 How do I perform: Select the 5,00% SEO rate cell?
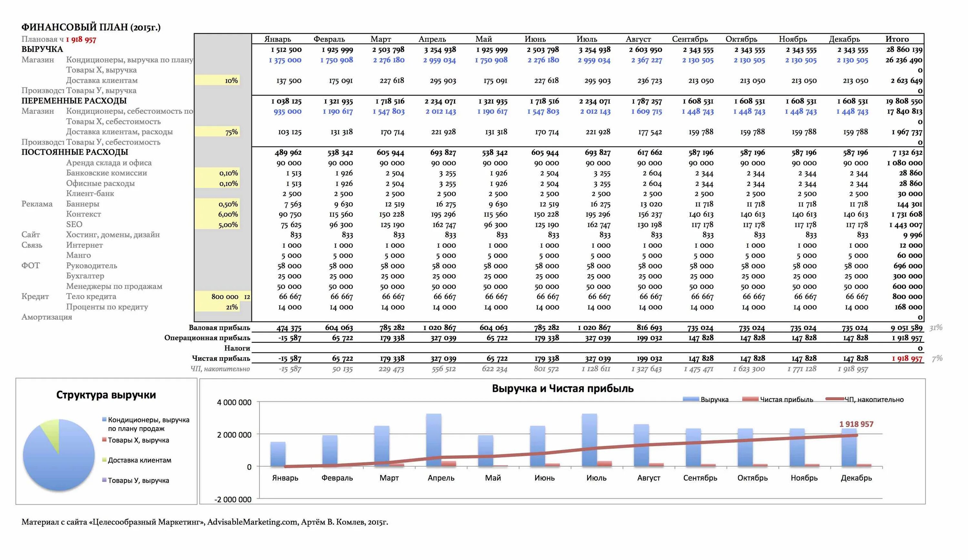tap(217, 224)
